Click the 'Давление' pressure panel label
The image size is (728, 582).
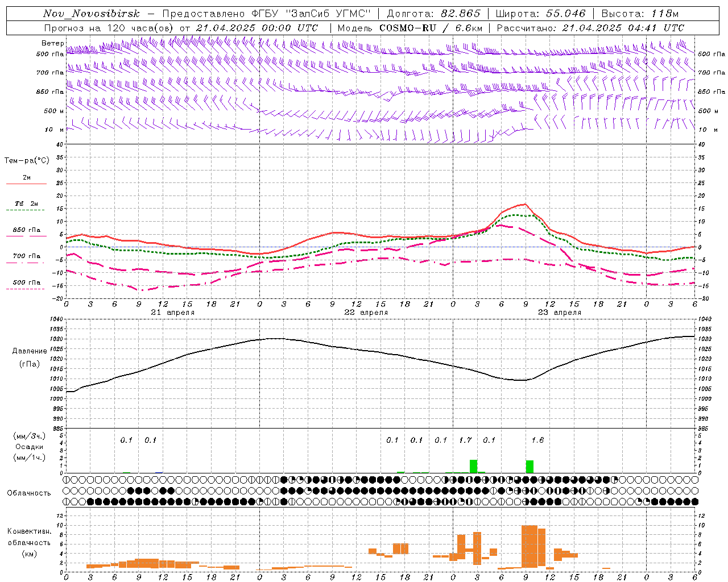(x=30, y=351)
